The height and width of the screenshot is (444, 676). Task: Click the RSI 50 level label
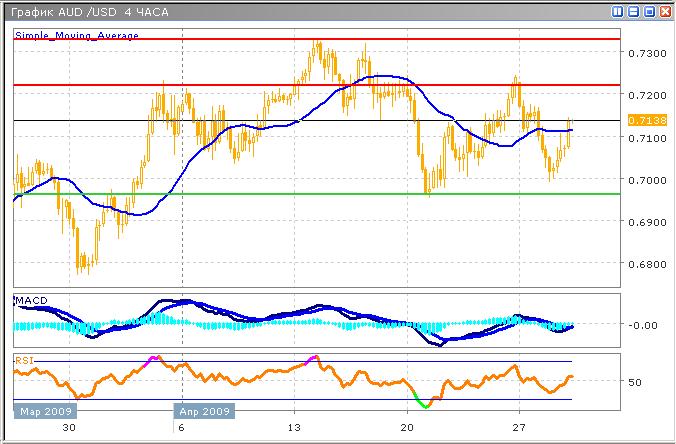[x=637, y=382]
